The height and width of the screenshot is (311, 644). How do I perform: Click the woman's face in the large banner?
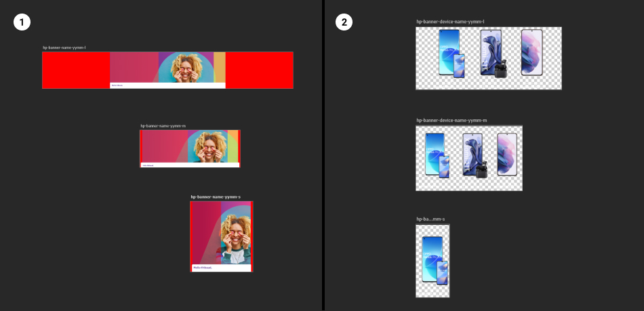pyautogui.click(x=184, y=66)
